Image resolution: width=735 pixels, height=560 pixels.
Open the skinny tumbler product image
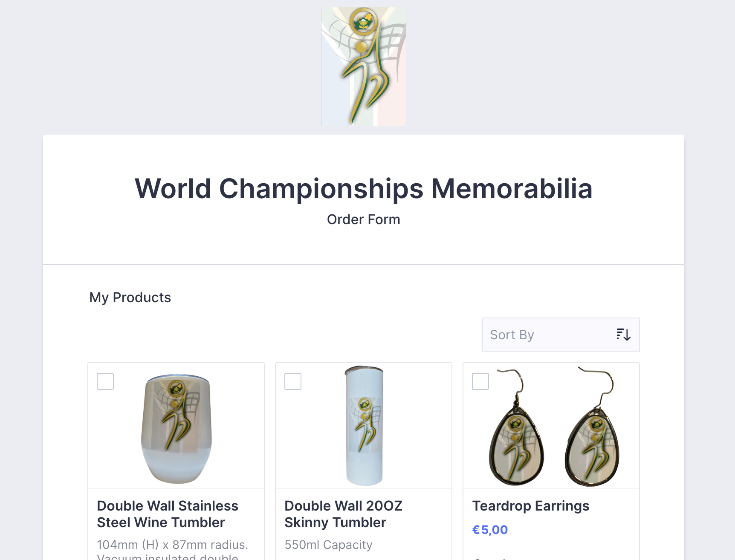pos(364,425)
